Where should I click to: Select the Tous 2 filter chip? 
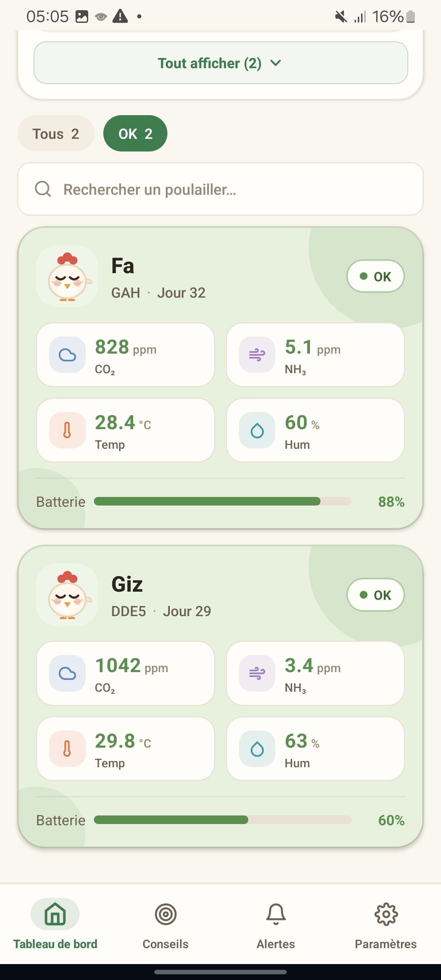[56, 134]
